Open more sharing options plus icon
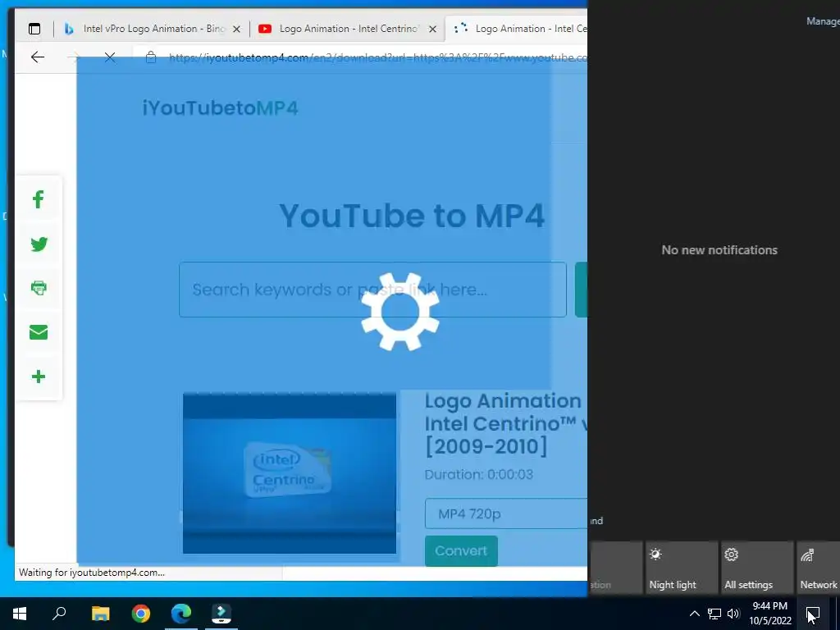840x630 pixels. tap(39, 377)
